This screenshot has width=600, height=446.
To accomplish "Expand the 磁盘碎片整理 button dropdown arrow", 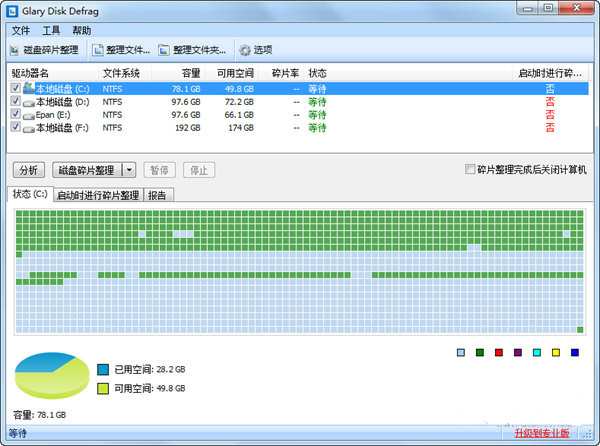I will (x=129, y=170).
